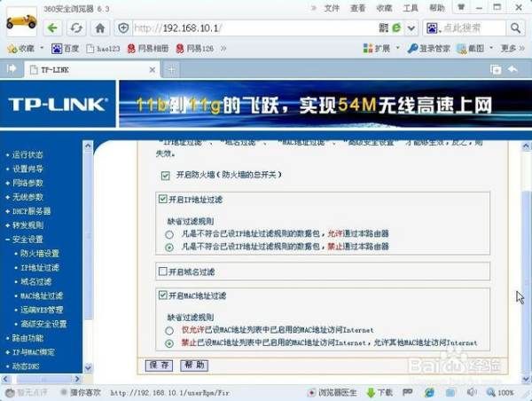Open the 收藏 favorites star button

[x=21, y=49]
